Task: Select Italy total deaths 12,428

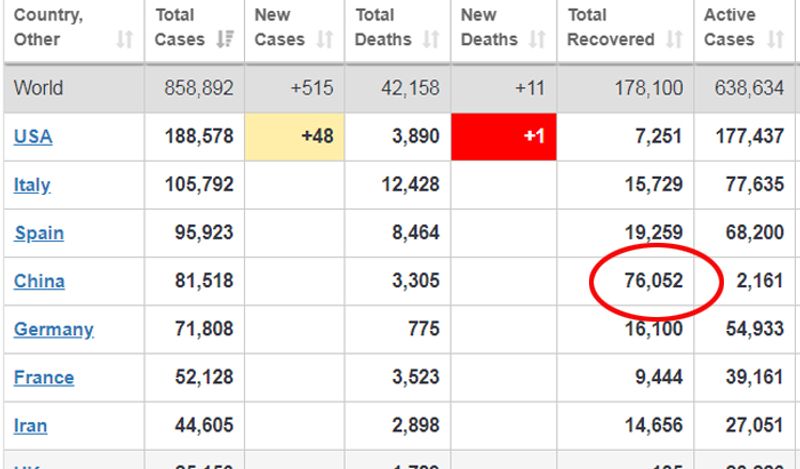Action: click(410, 184)
